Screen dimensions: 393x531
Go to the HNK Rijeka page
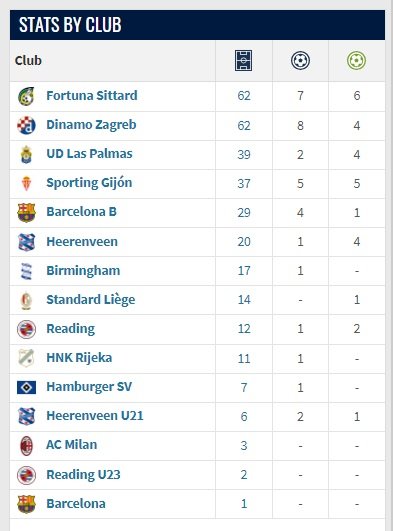coord(79,358)
